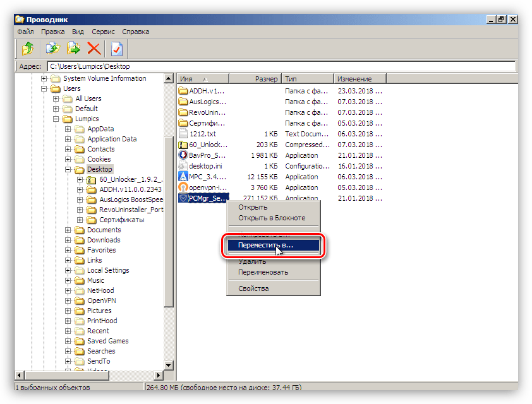Screen dimensions: 532x404
Task: Collapse the Lumpics user folder node
Action: click(56, 119)
